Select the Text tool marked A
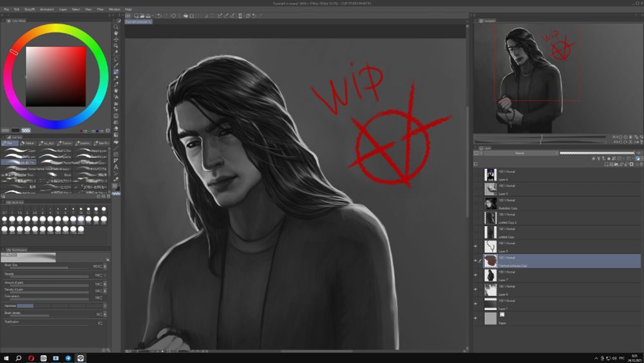644x363 pixels. click(116, 167)
